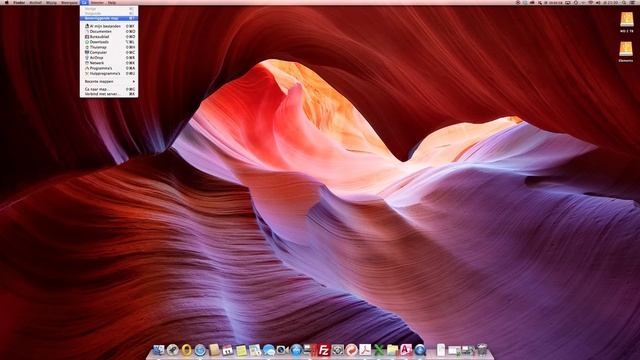640x360 pixels.
Task: Click Finder icon in the Dock
Action: [158, 350]
